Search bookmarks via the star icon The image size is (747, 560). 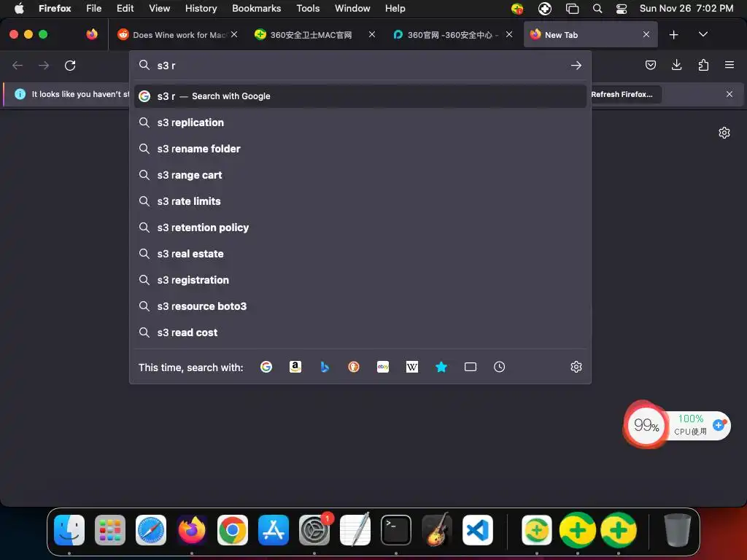(x=441, y=367)
